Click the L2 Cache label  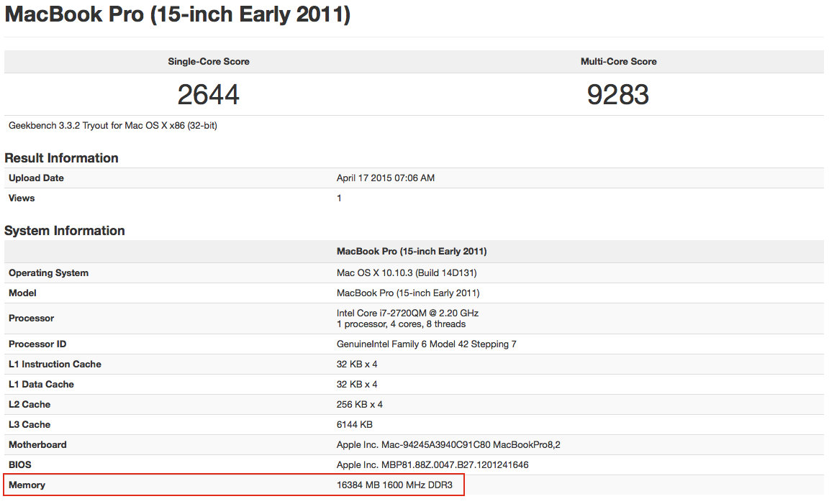click(30, 405)
